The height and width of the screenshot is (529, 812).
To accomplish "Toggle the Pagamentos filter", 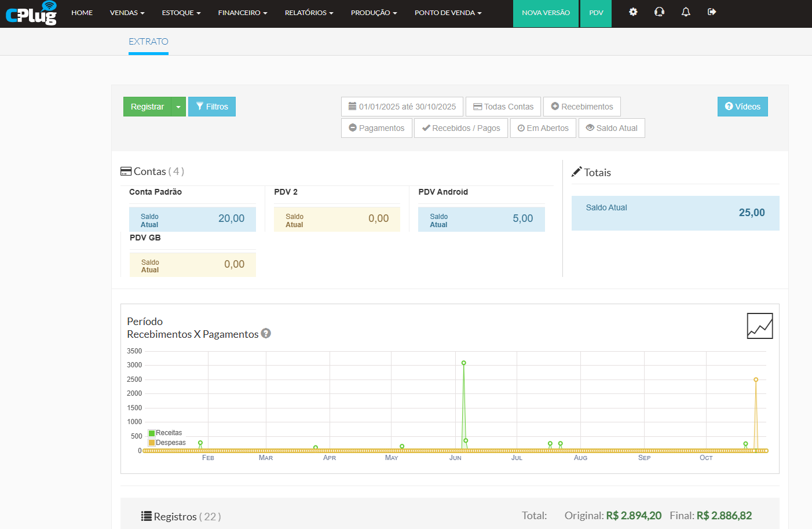I will click(376, 128).
